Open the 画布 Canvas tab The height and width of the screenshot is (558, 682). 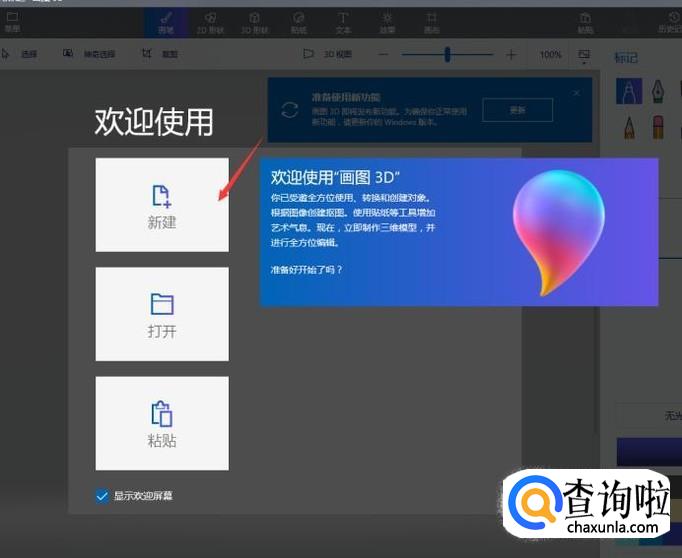coord(431,23)
